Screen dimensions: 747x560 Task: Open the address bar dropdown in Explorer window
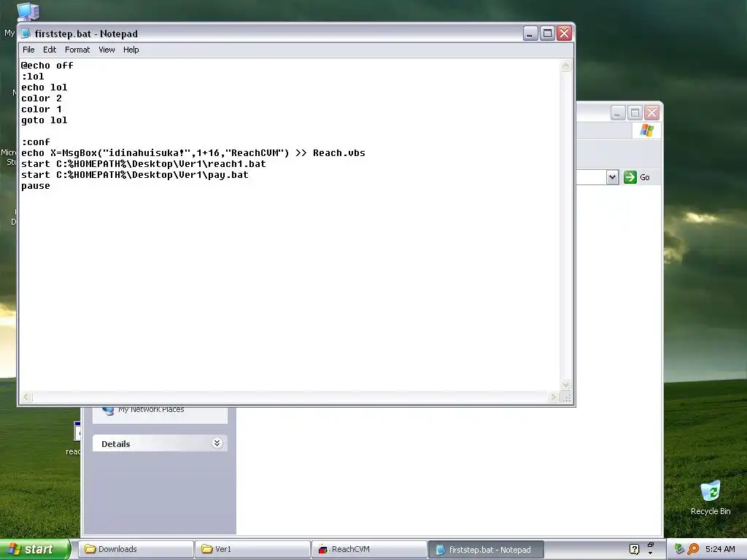[612, 177]
